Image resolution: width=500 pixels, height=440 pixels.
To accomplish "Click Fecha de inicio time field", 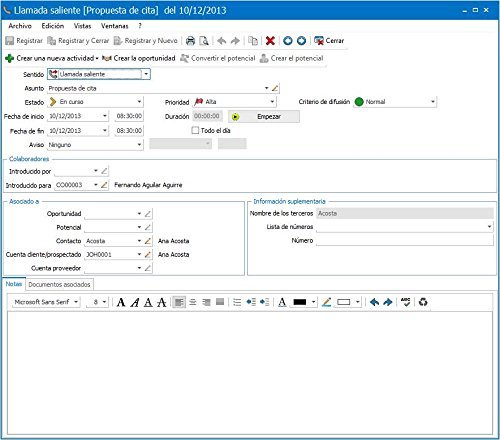I will pyautogui.click(x=129, y=116).
